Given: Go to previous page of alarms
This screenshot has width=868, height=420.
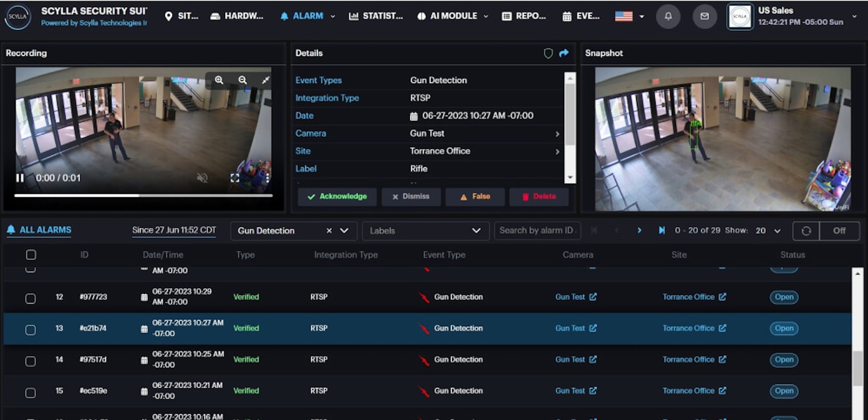Looking at the screenshot, I should (616, 230).
